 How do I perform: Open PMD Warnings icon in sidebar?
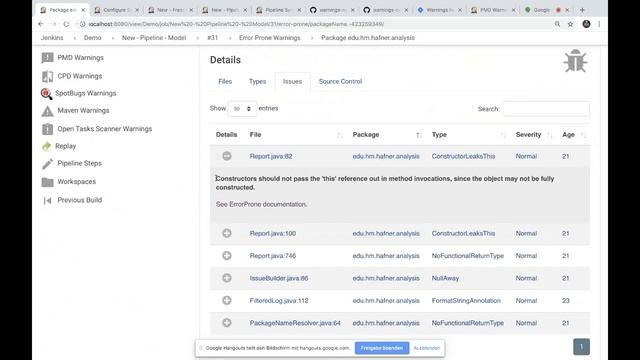(47, 58)
